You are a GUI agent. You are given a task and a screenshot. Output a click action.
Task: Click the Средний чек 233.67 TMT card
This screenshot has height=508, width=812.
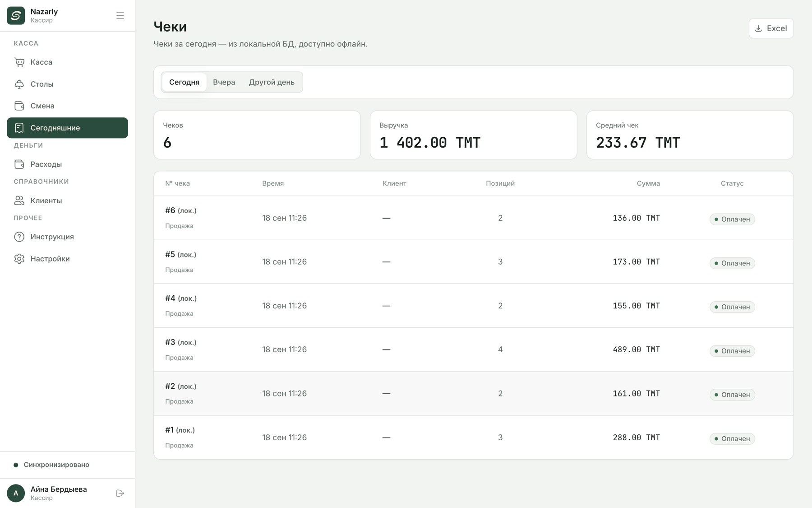690,135
